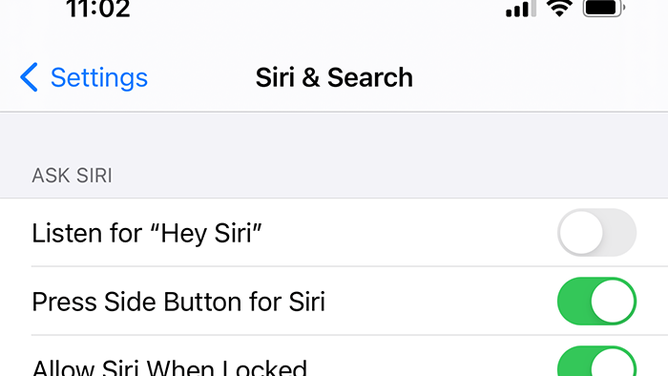Turn off Allow Siri When Locked
The height and width of the screenshot is (376, 668).
pos(597,361)
